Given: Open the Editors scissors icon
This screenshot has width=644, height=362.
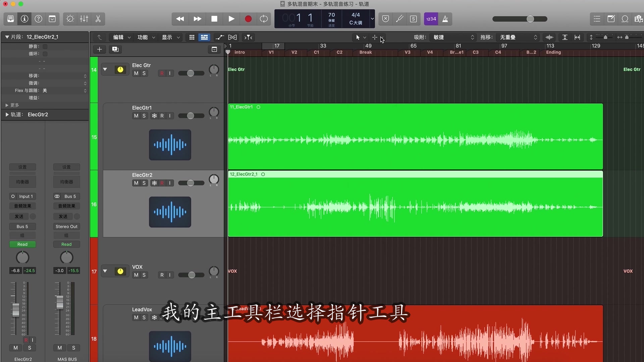Looking at the screenshot, I should pos(98,19).
